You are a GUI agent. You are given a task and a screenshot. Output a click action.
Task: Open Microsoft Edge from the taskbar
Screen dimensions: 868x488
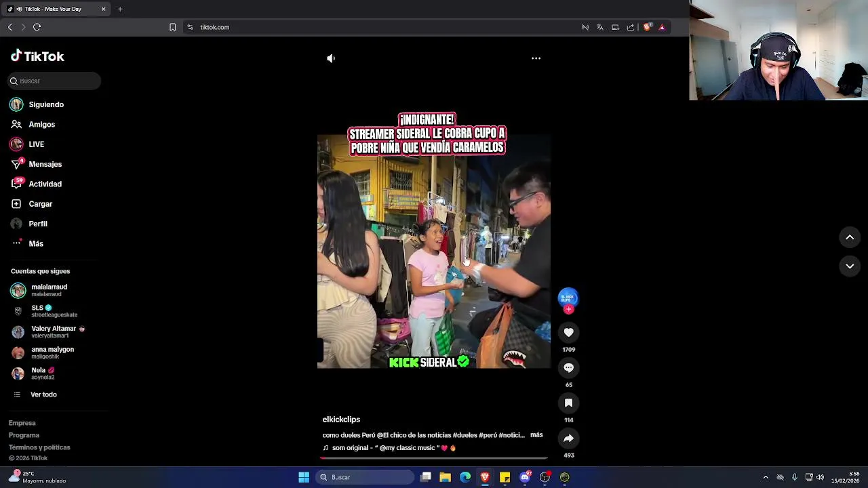click(x=465, y=477)
